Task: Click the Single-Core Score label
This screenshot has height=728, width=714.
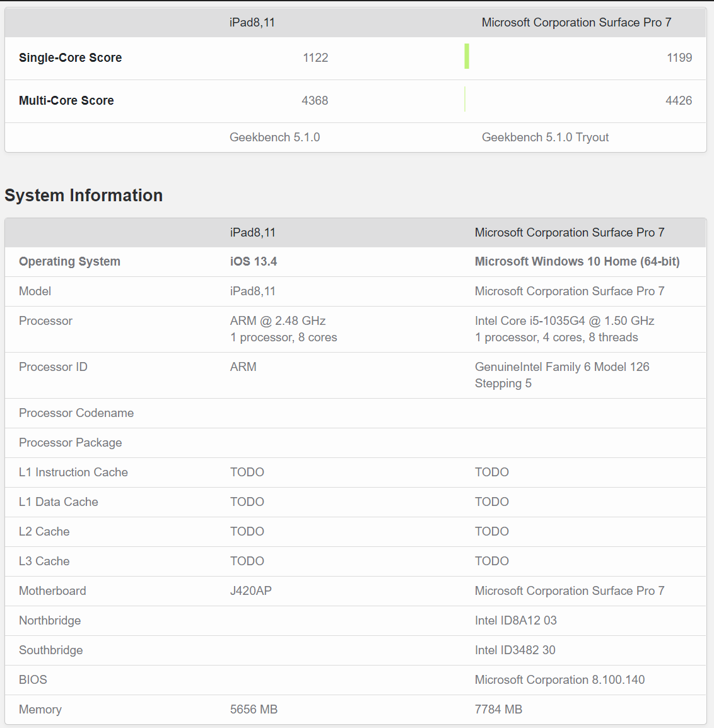Action: coord(70,57)
